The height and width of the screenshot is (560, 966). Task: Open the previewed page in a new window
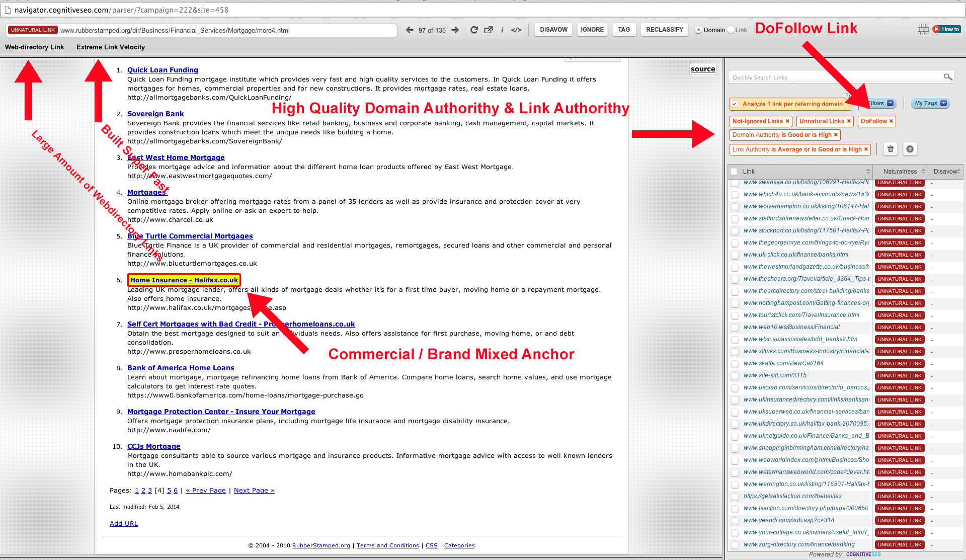489,30
